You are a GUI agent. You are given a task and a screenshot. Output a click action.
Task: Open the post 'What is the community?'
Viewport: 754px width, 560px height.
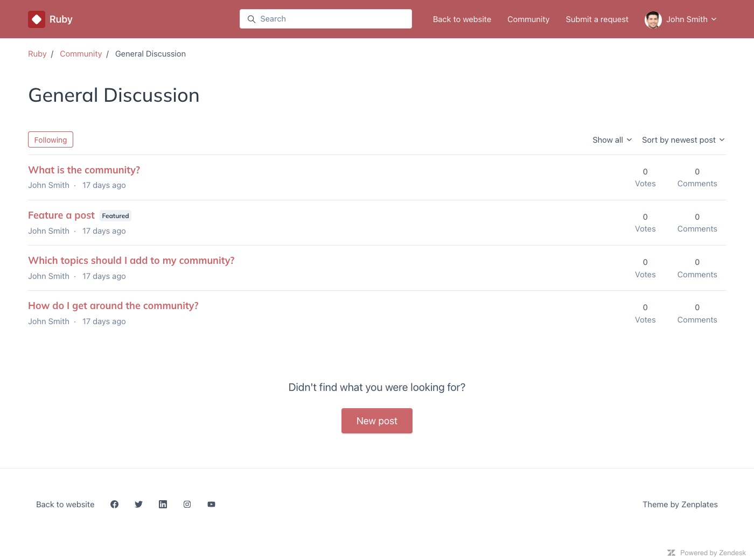coord(84,170)
